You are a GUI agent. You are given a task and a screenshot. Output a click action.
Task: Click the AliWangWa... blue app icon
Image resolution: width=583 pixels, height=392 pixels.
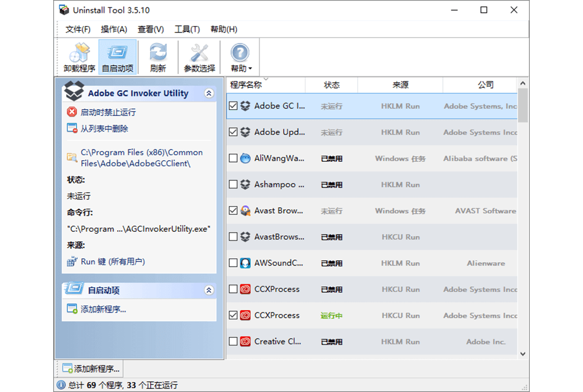[x=245, y=158]
